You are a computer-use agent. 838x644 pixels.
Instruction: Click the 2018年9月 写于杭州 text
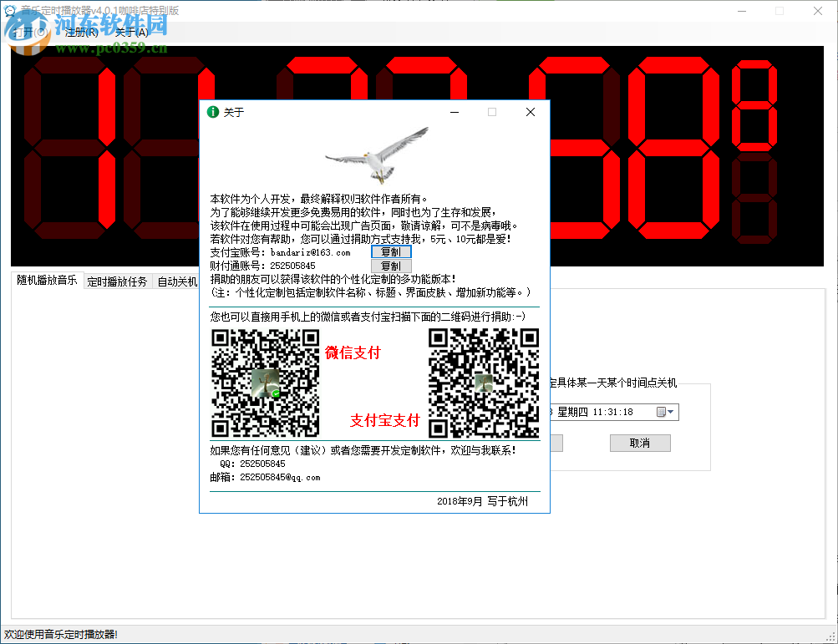point(482,501)
